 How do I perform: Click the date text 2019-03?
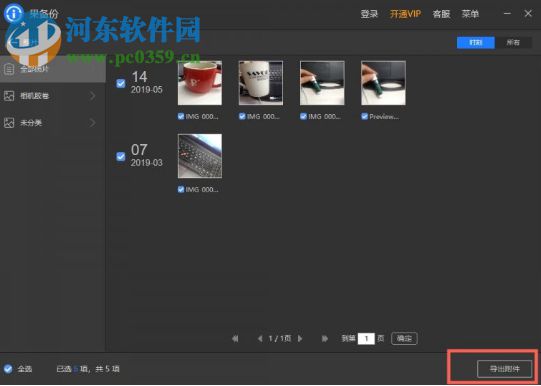[147, 162]
